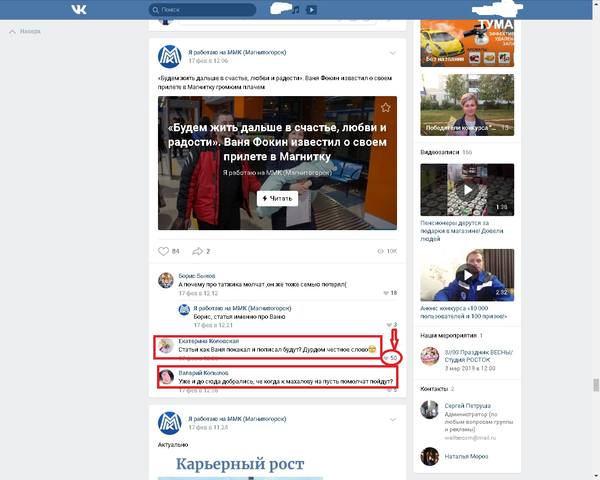Like Екатерина's comment showing 50 likes
Image resolution: width=600 pixels, height=480 pixels.
(x=391, y=358)
